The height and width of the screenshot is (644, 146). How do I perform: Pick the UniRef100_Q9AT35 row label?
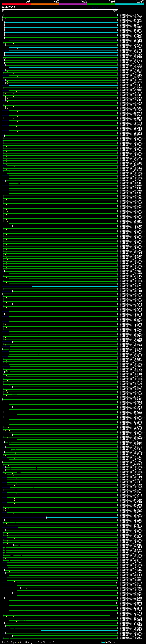pos(131,90)
